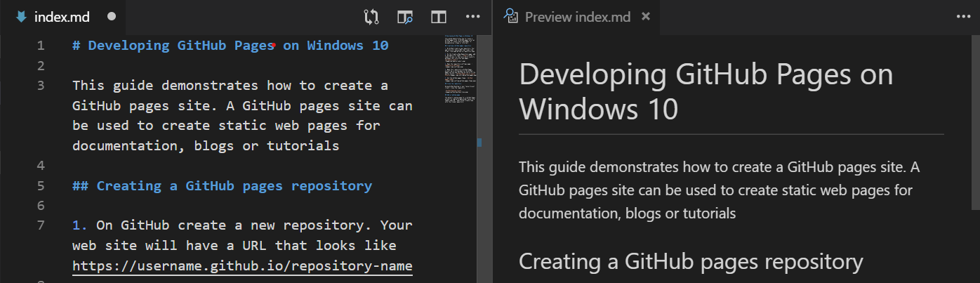Viewport: 980px width, 283px height.
Task: Click the code minimap overview
Action: pos(459,69)
